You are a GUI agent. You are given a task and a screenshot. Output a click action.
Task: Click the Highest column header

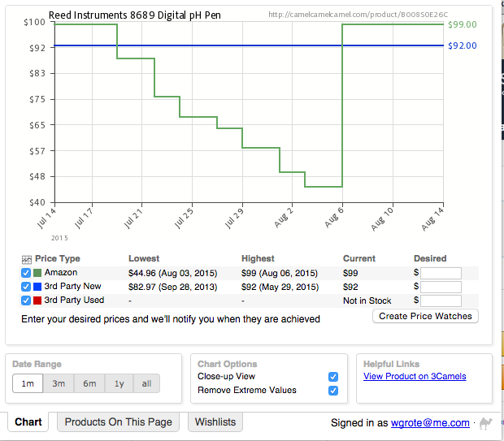[x=258, y=258]
